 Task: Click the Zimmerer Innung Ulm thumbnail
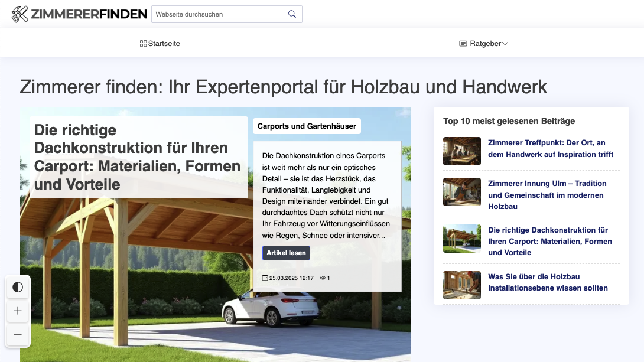tap(462, 192)
